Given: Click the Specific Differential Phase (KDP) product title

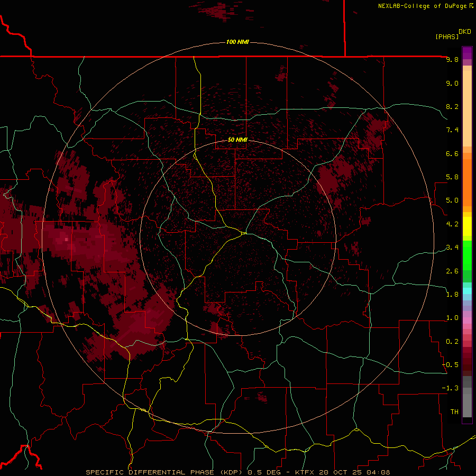Looking at the screenshot, I should [163, 472].
